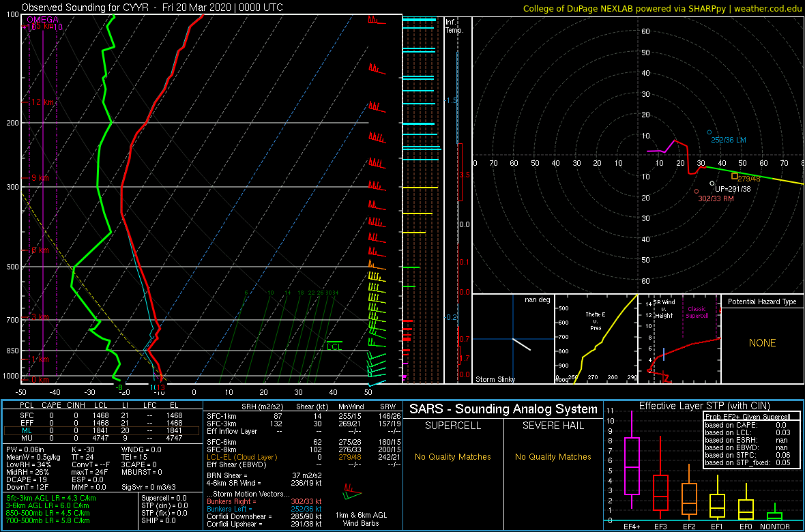This screenshot has height=532, width=805.
Task: Open the SR Wind v. Height inset
Action: click(679, 339)
